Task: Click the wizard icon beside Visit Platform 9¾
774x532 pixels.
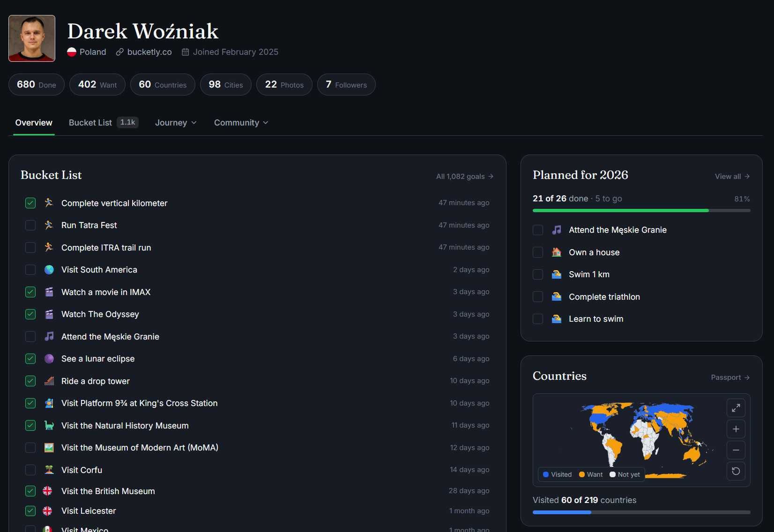Action: [x=49, y=403]
